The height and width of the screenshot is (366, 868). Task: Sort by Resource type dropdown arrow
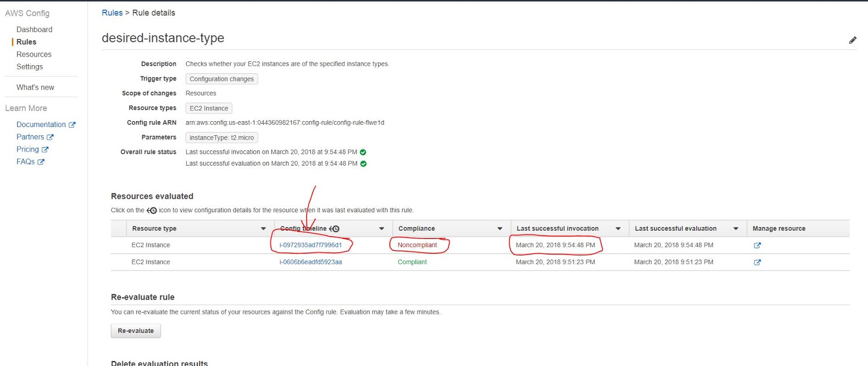(264, 229)
